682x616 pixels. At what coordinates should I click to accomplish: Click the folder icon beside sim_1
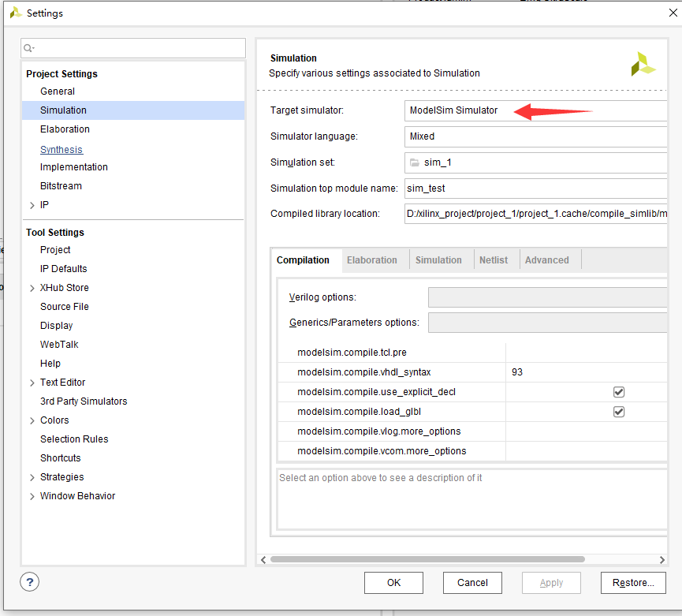416,162
